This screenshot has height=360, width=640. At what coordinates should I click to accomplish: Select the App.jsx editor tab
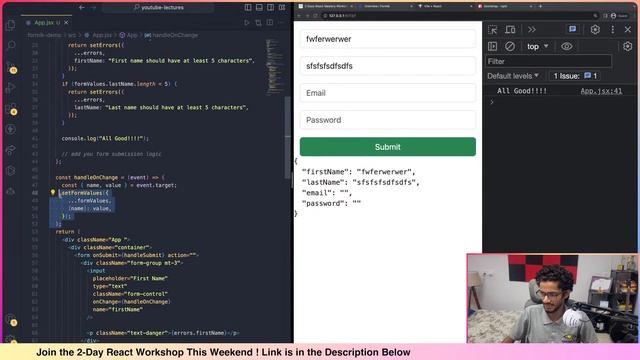point(47,23)
